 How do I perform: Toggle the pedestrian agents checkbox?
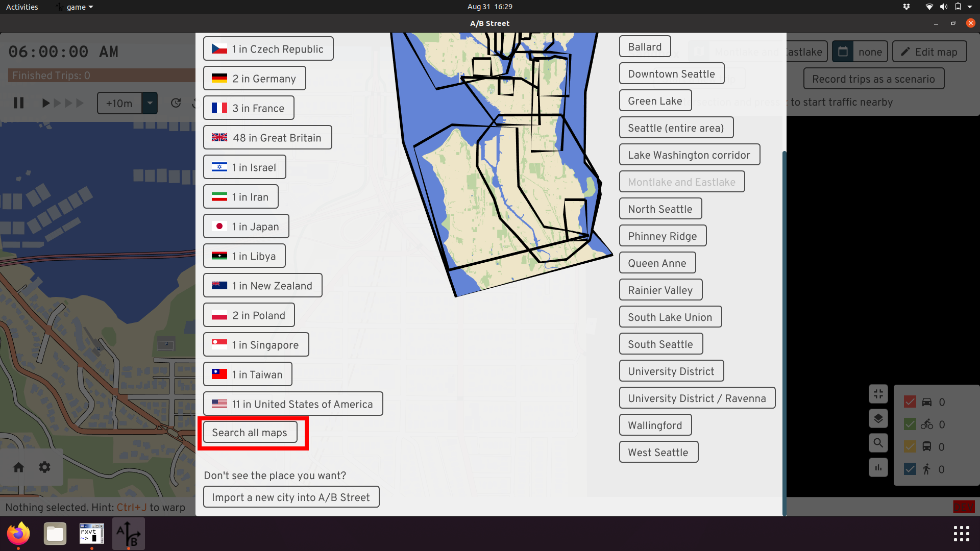click(910, 469)
